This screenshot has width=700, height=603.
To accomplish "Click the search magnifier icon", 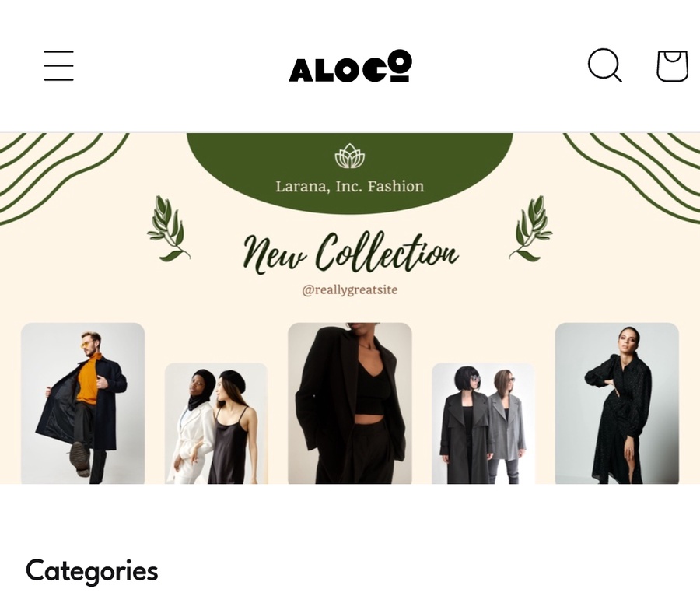I will (605, 65).
